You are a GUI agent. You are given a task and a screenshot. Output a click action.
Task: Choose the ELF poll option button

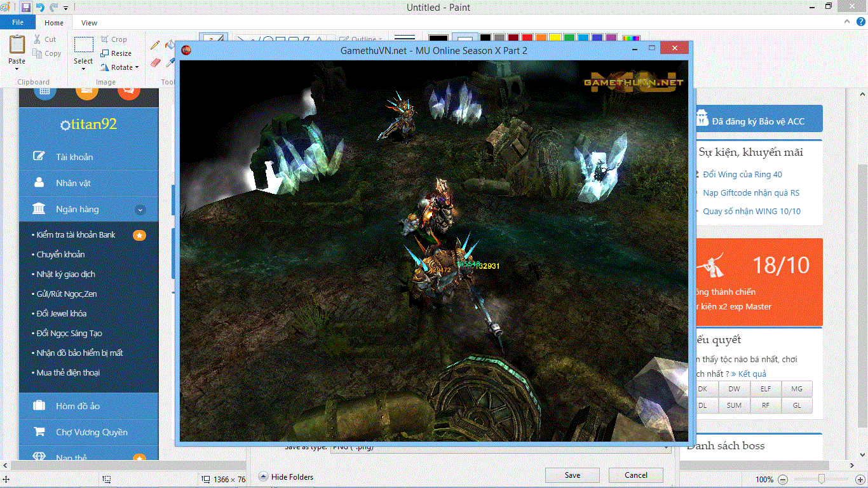pyautogui.click(x=766, y=389)
